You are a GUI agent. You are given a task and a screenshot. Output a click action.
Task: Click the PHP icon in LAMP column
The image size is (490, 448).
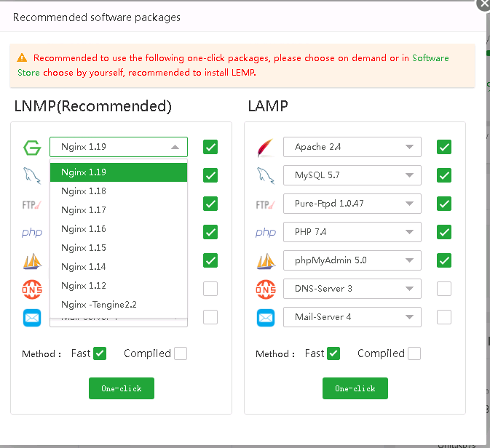coord(266,232)
